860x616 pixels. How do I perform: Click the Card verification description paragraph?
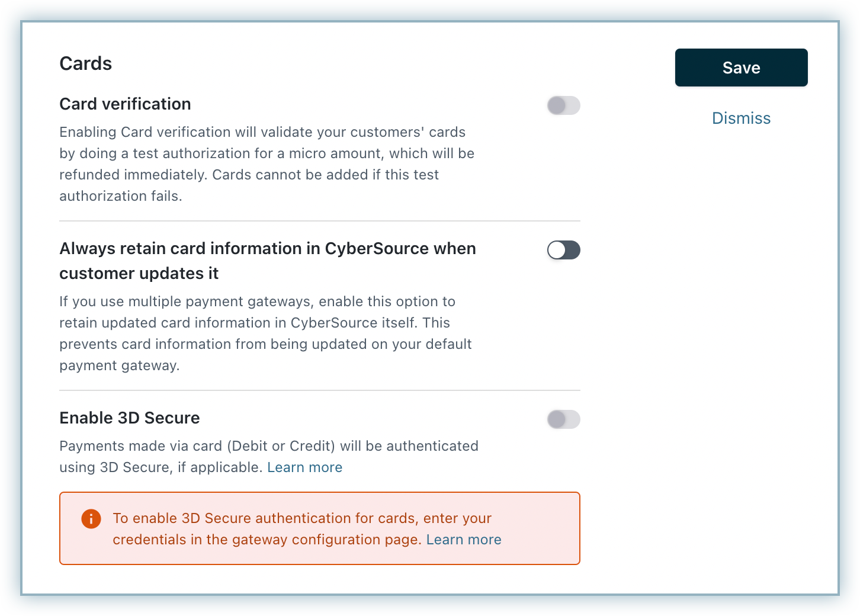[267, 164]
